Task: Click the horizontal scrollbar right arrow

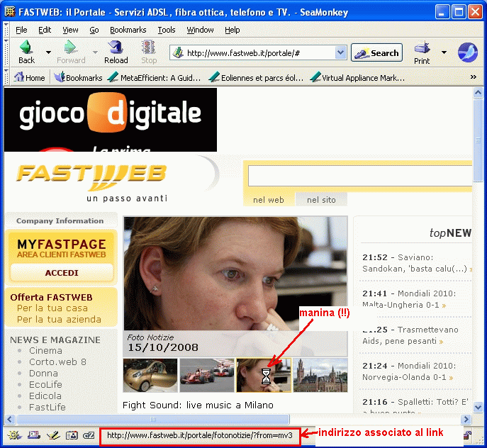Action: 466,420
